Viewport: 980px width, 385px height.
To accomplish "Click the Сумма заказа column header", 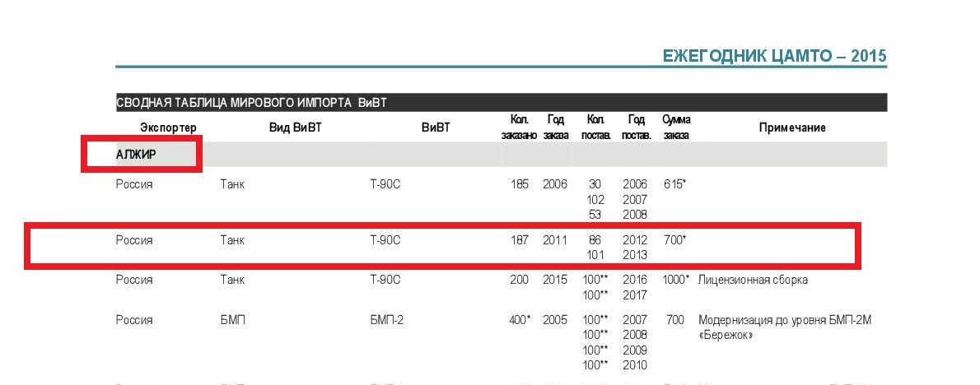I will (675, 128).
